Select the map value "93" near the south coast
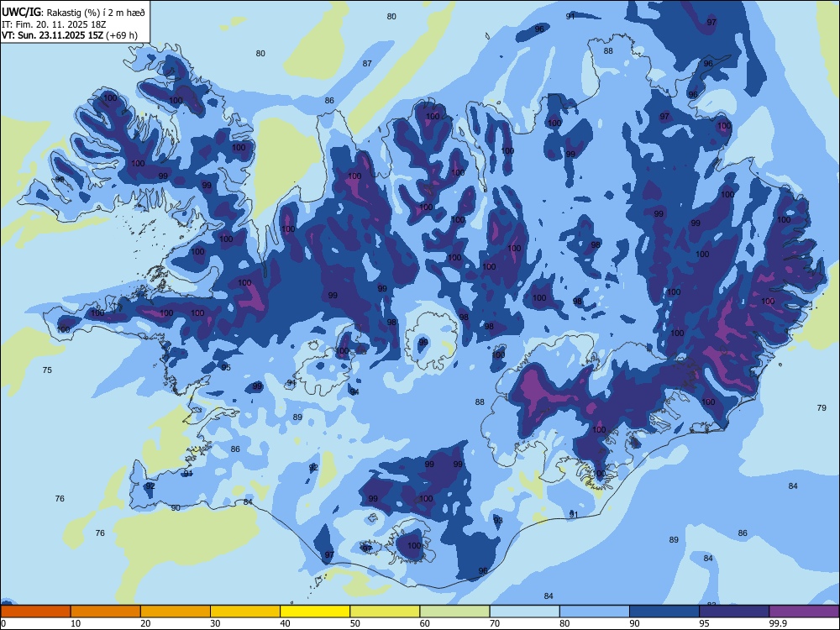Image resolution: width=840 pixels, height=630 pixels. [498, 520]
